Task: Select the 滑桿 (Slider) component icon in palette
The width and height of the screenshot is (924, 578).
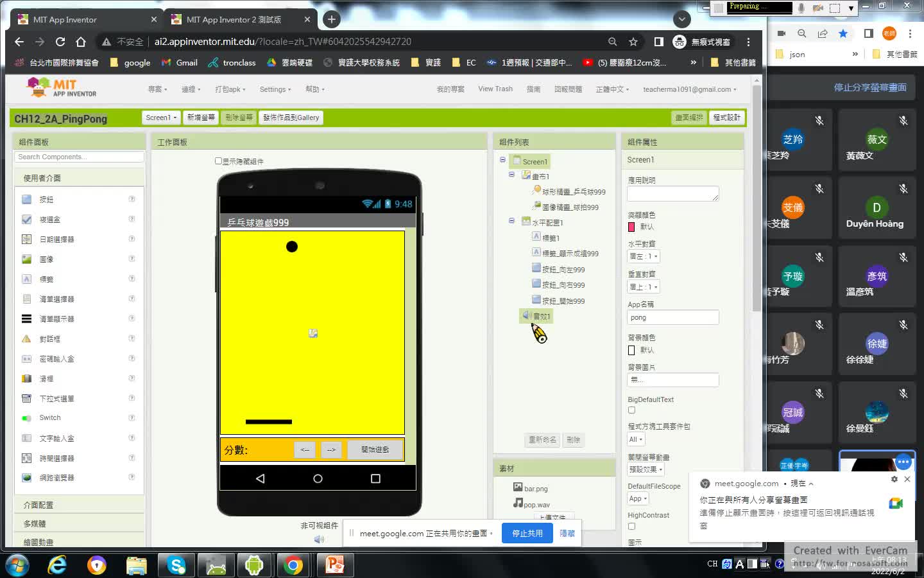Action: (x=26, y=379)
